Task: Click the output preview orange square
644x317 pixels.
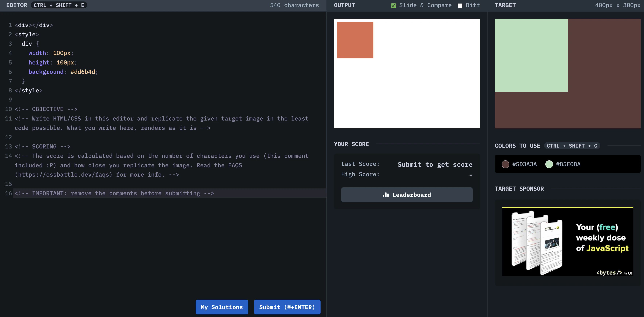Action: pos(355,40)
